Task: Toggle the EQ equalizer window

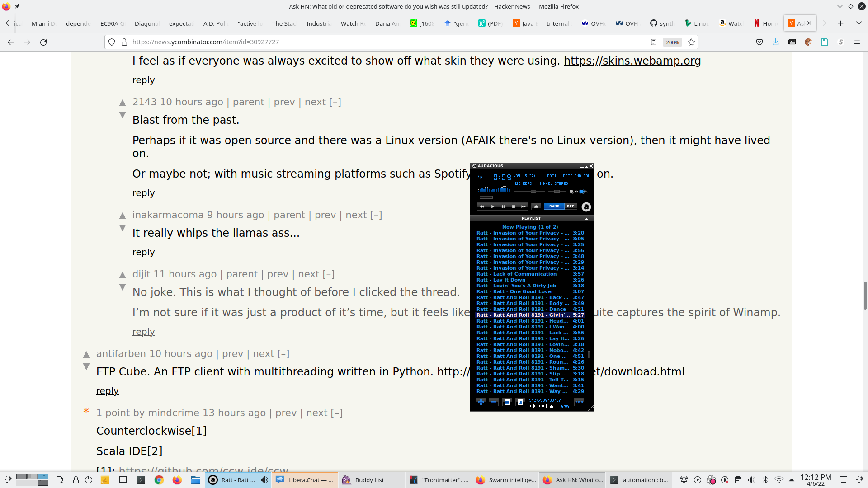Action: [572, 192]
